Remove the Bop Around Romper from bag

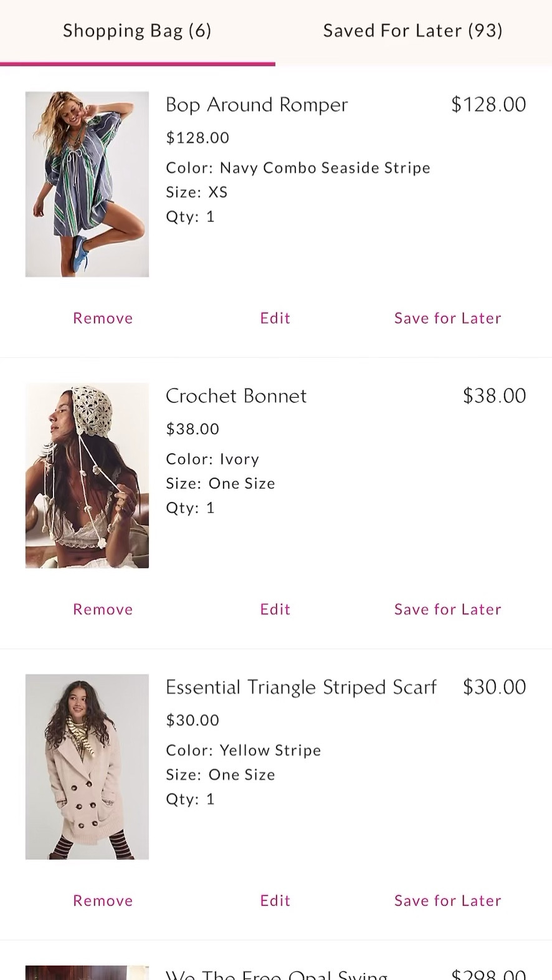coord(102,318)
